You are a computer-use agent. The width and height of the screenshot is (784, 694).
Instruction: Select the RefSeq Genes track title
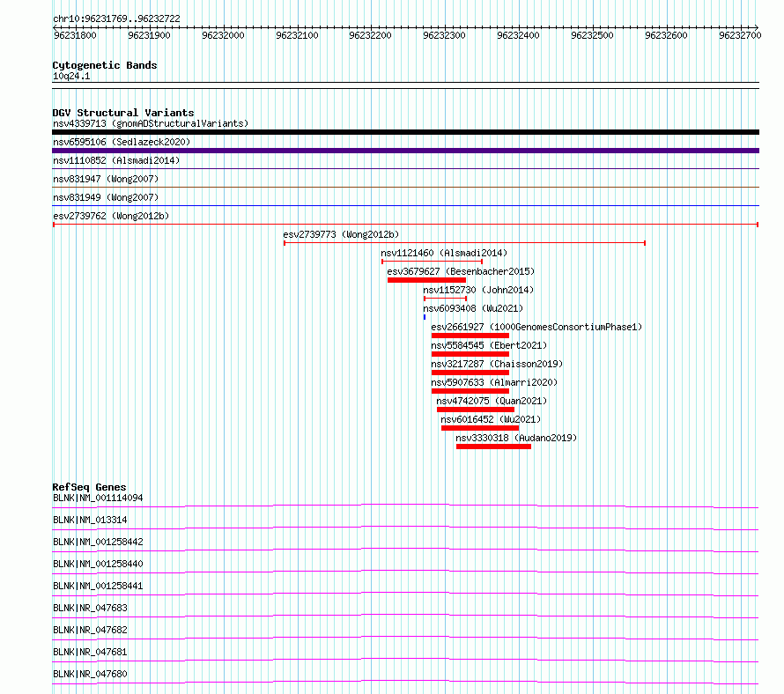tap(90, 487)
